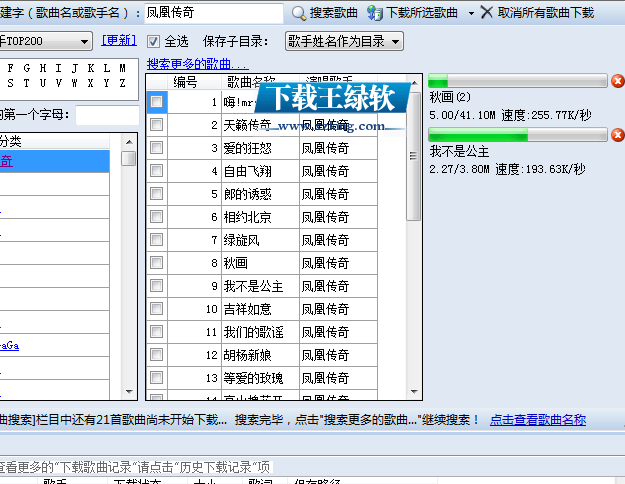Click song name 我们的歌谣
The height and width of the screenshot is (484, 625).
tap(253, 332)
